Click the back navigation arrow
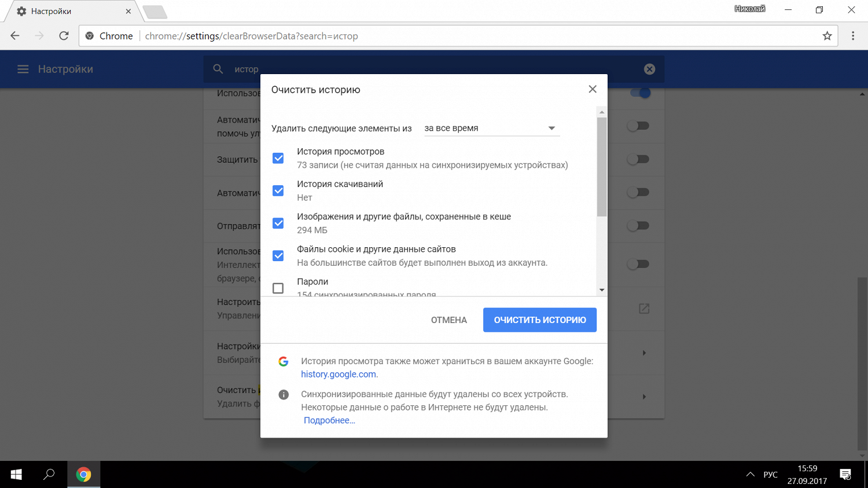 pos(15,36)
